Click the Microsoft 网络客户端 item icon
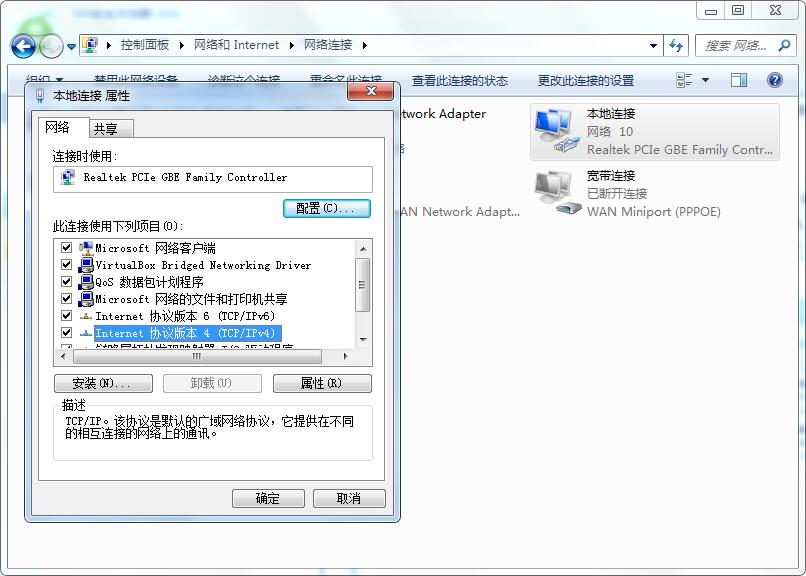This screenshot has height=576, width=806. [x=86, y=248]
